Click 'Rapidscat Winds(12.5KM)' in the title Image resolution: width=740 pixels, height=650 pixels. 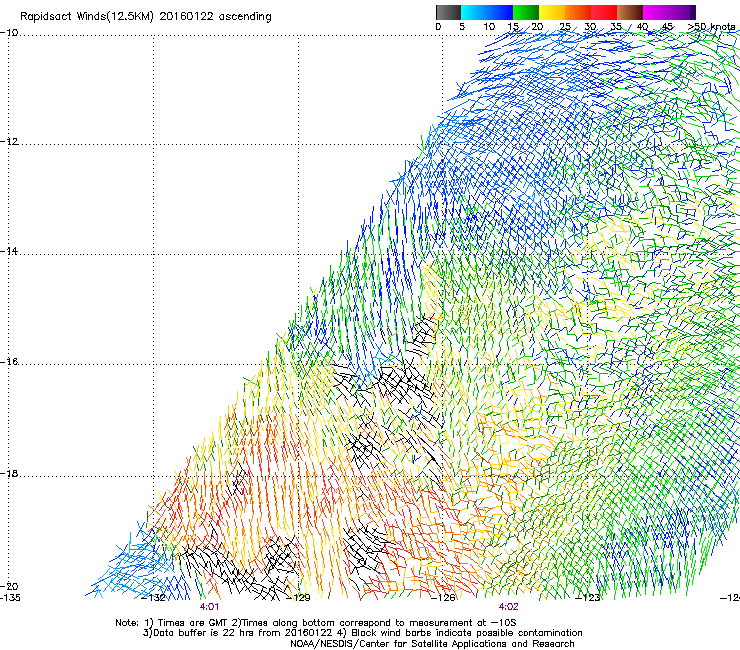click(x=87, y=17)
